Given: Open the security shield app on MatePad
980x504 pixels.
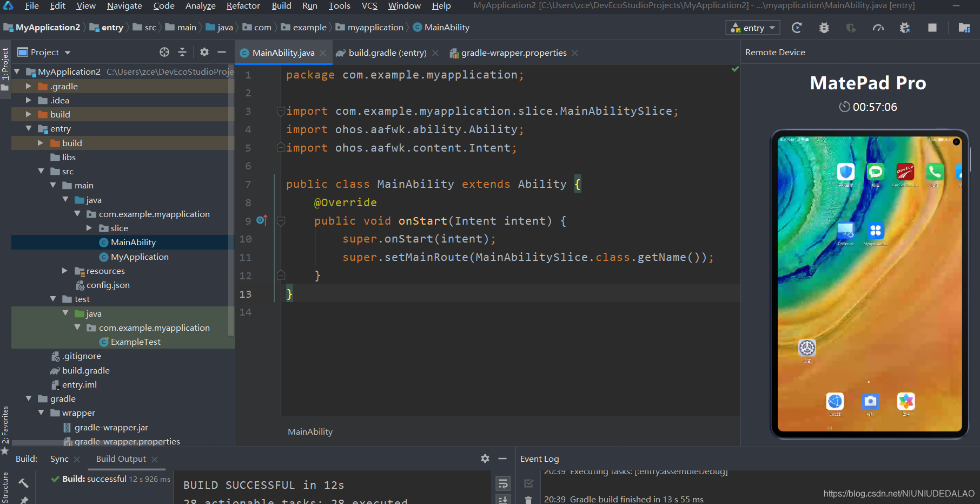Looking at the screenshot, I should click(845, 172).
